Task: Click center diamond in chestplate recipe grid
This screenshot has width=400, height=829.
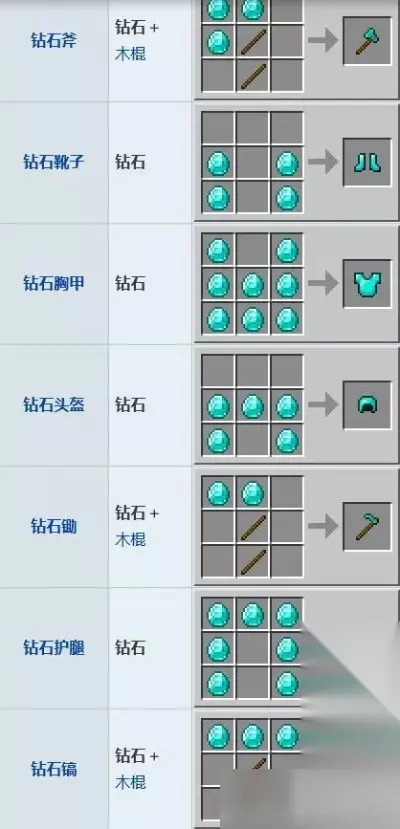Action: coord(253,285)
